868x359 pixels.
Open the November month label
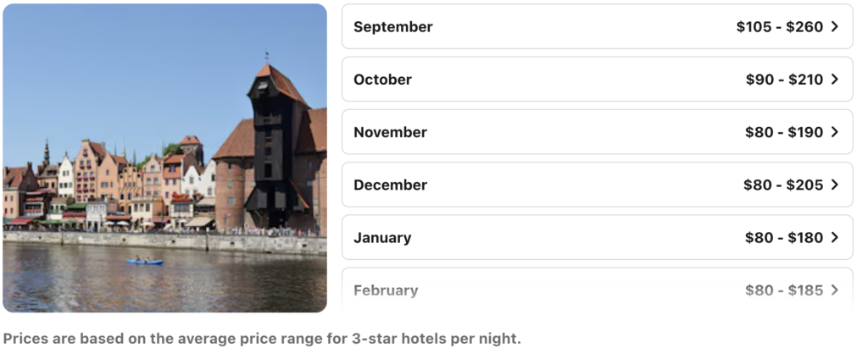(x=390, y=132)
